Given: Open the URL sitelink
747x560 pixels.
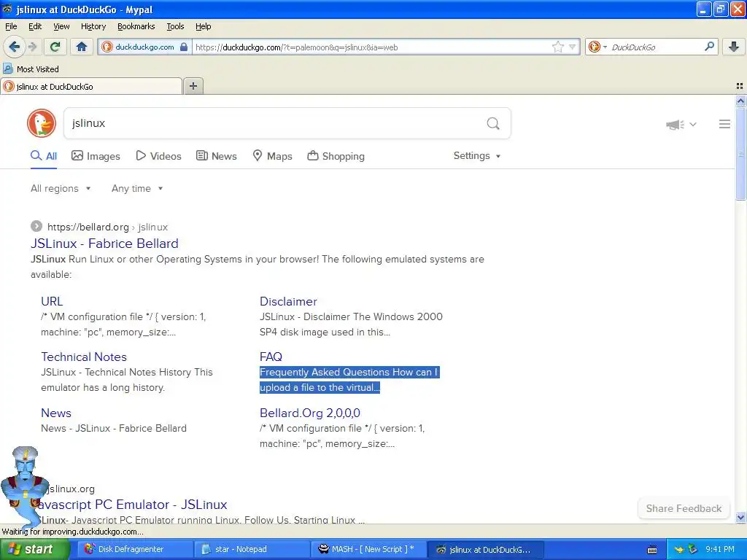Looking at the screenshot, I should click(x=52, y=301).
